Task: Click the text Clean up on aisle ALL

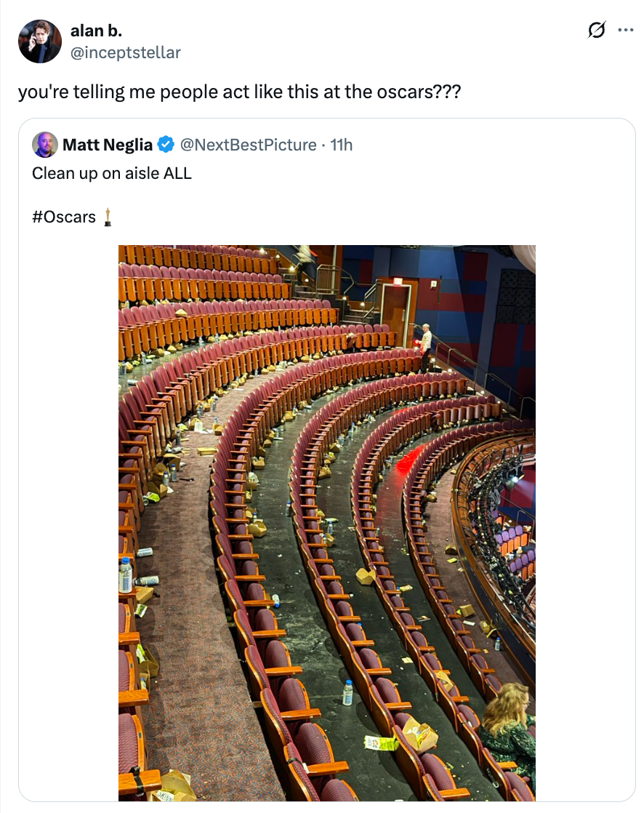Action: point(111,173)
